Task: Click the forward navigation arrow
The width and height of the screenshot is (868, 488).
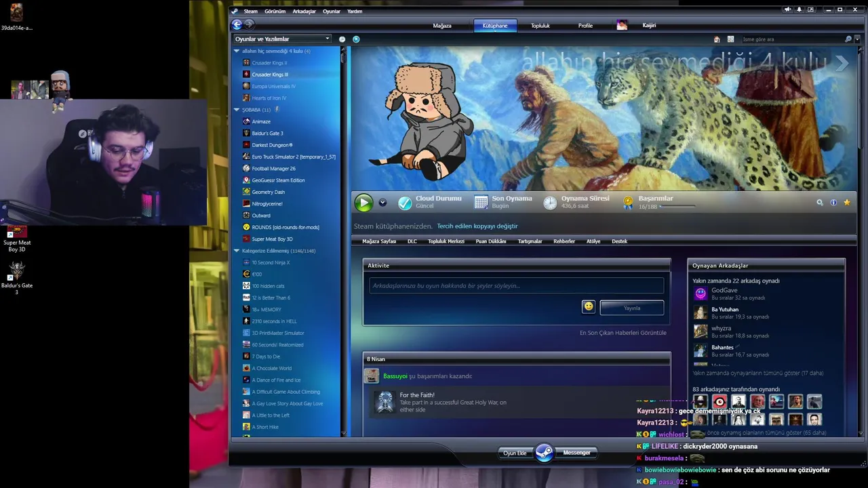Action: [x=249, y=24]
